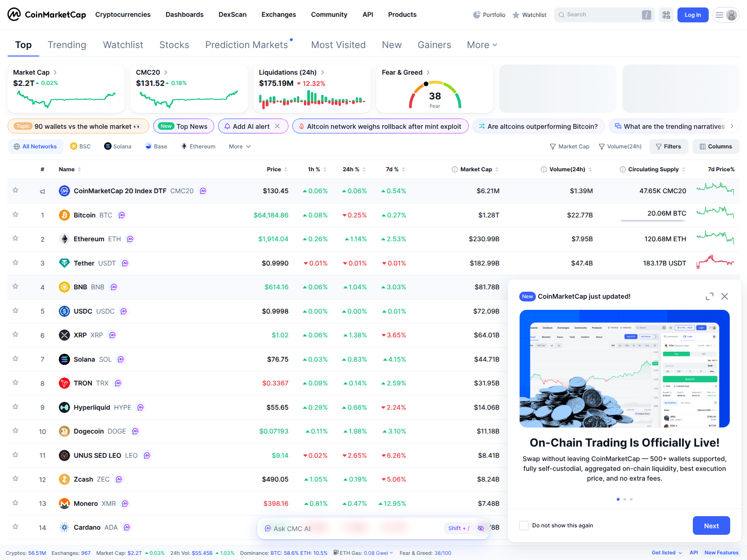
Task: Click the Dogecoin coin icon
Action: [64, 431]
